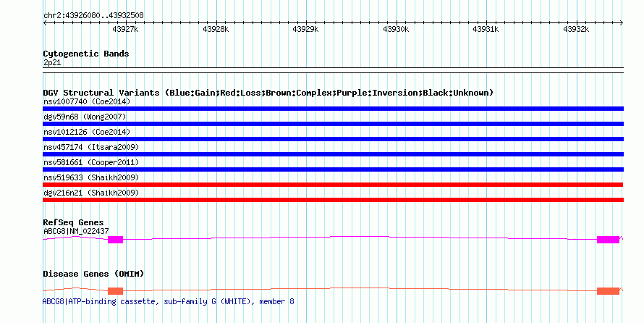Click the nsv1012126 (Coe2014) label

[87, 132]
